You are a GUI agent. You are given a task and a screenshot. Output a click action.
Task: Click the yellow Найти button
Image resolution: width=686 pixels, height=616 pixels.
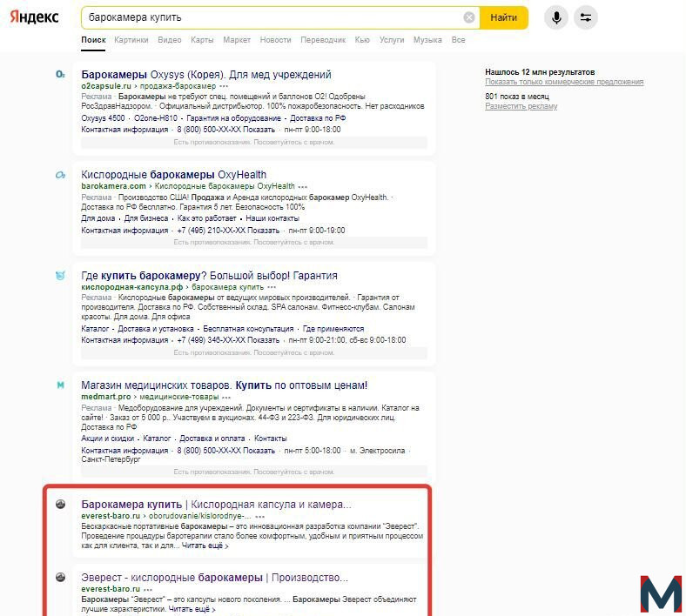(503, 17)
